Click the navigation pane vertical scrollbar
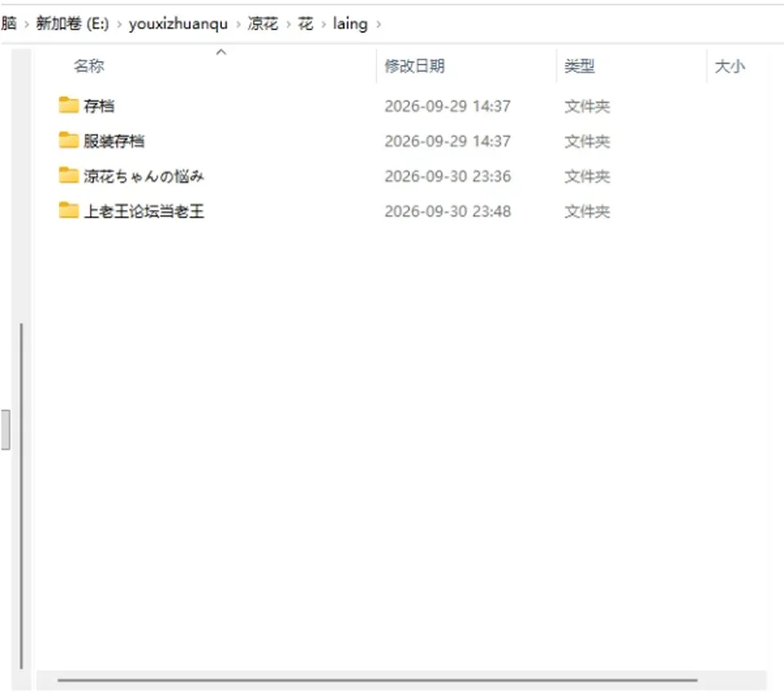Image resolution: width=784 pixels, height=698 pixels. click(21, 496)
